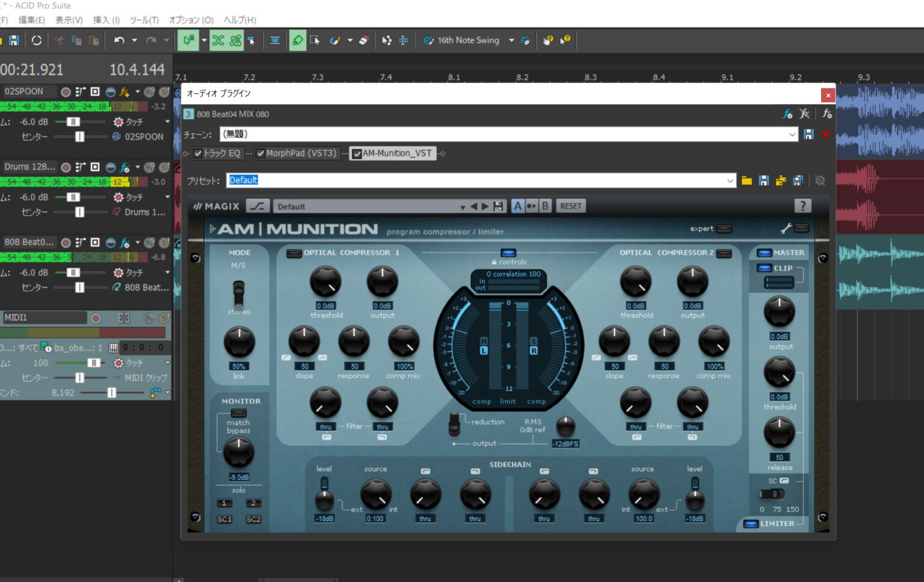The image size is (924, 582).
Task: Open the オプション(O) menu
Action: (x=191, y=20)
